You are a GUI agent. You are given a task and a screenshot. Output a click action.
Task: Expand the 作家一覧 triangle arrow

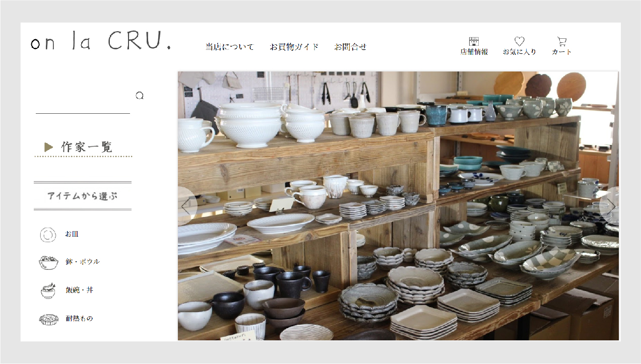(x=48, y=147)
